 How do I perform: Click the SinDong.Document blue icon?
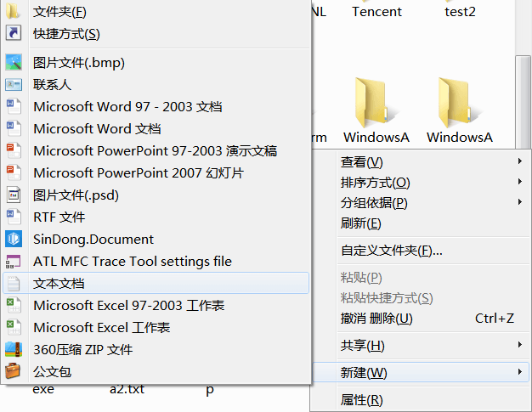14,239
